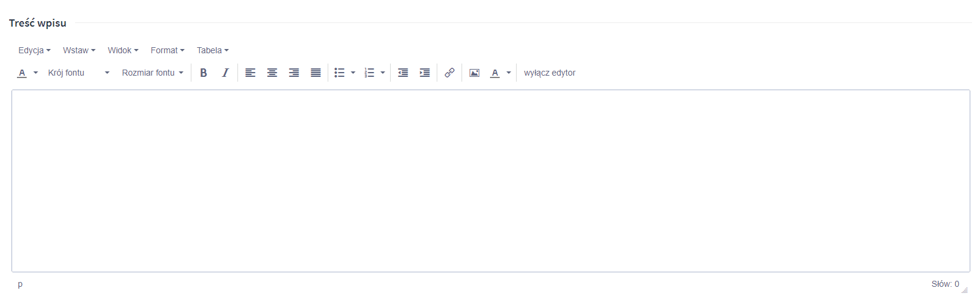Apply color with A icon beside image button
The width and height of the screenshot is (980, 305).
[x=495, y=73]
